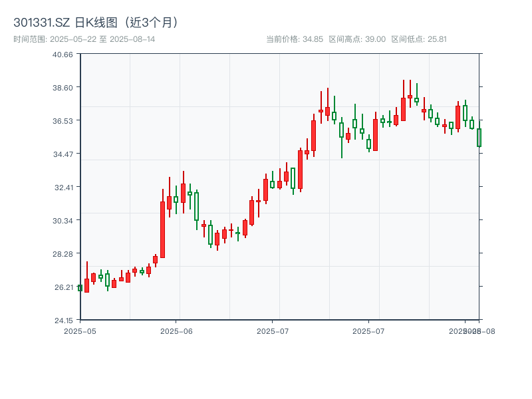Image resolution: width=532 pixels, height=399 pixels.
Task: Click the 40.66 y-axis label
Action: pyautogui.click(x=63, y=55)
